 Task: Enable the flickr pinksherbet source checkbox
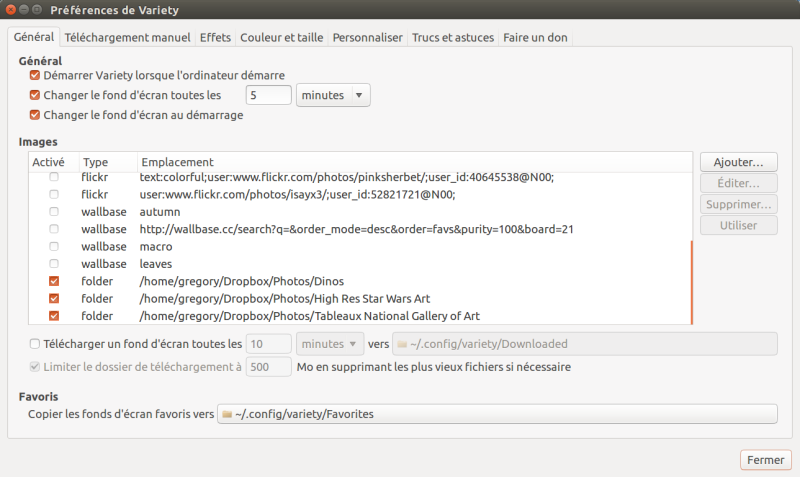tap(54, 177)
